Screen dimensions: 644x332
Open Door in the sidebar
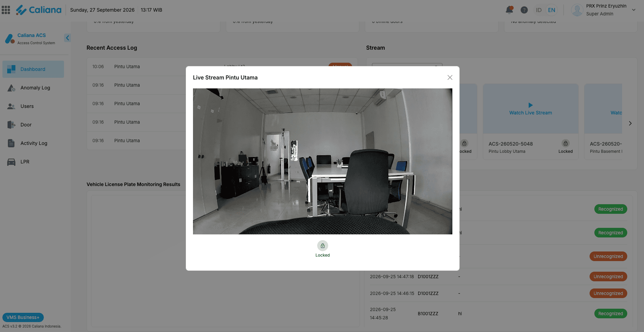[33, 125]
